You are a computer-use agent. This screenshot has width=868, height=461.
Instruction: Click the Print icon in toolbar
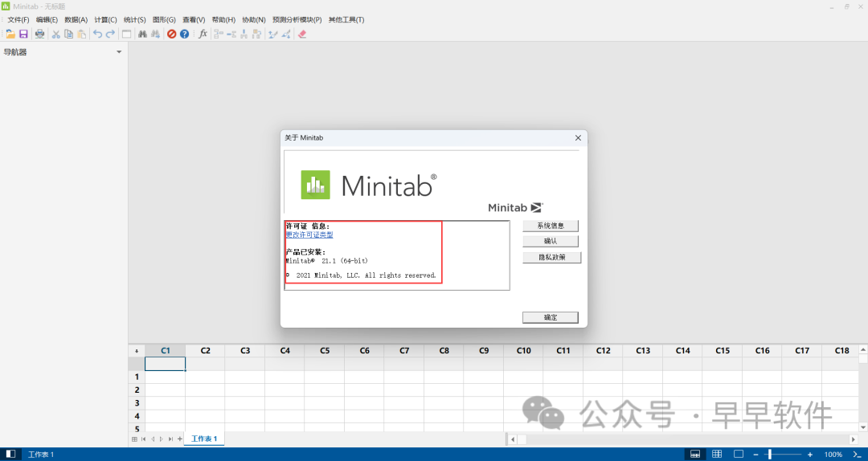coord(39,34)
